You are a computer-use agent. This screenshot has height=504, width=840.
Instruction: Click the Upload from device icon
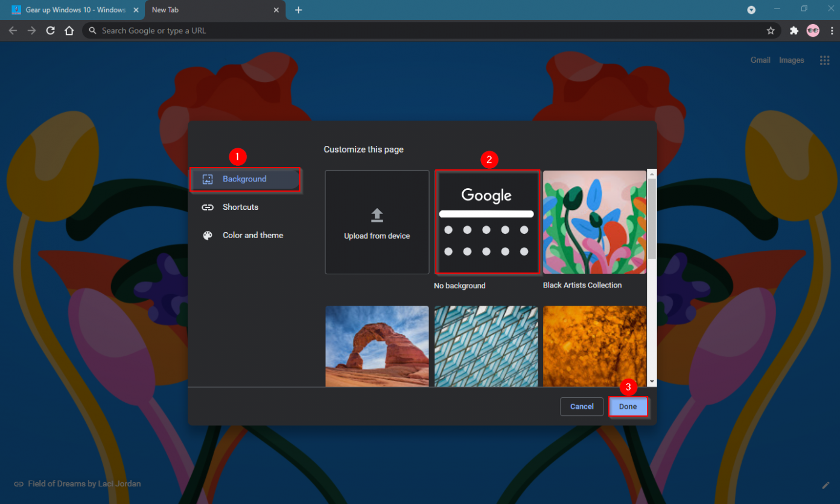click(x=377, y=215)
